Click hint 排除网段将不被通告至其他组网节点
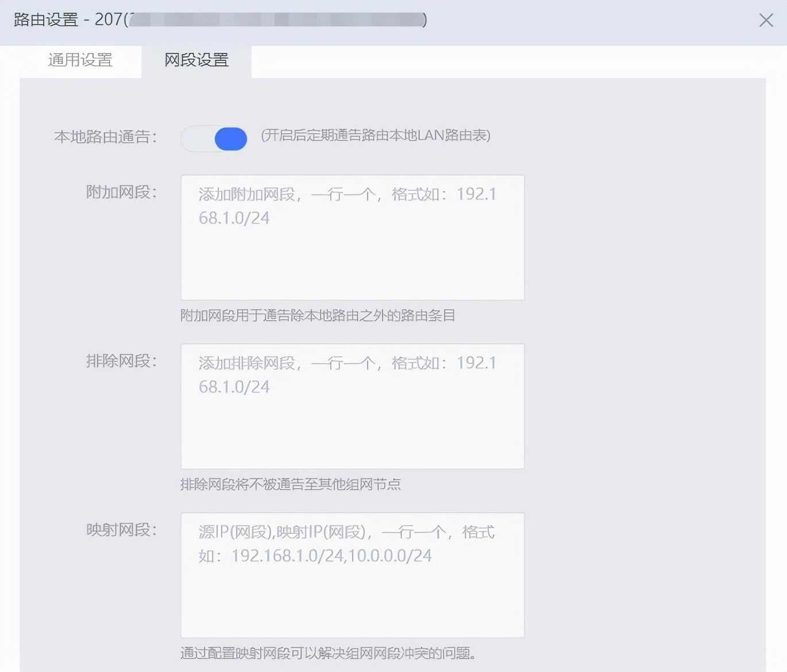 click(291, 484)
